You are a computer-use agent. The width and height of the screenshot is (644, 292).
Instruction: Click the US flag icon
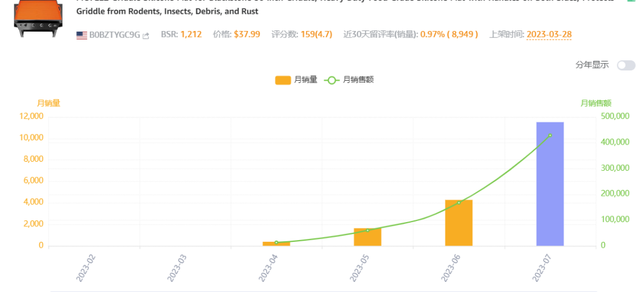tap(82, 35)
